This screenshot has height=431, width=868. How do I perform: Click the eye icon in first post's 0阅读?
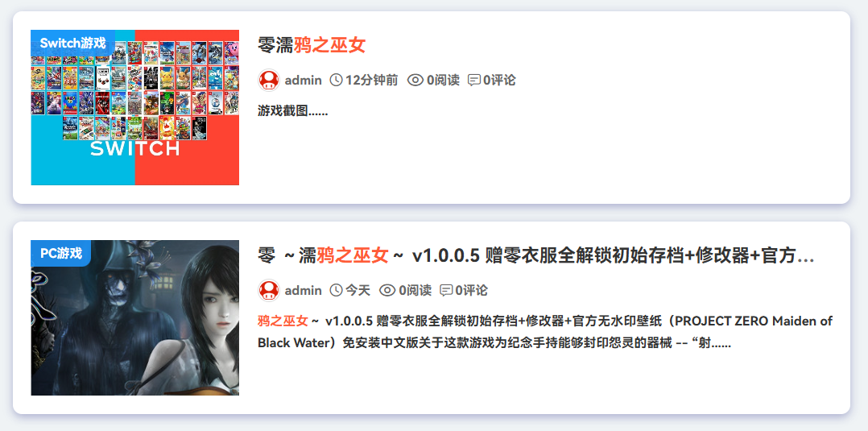pos(415,81)
